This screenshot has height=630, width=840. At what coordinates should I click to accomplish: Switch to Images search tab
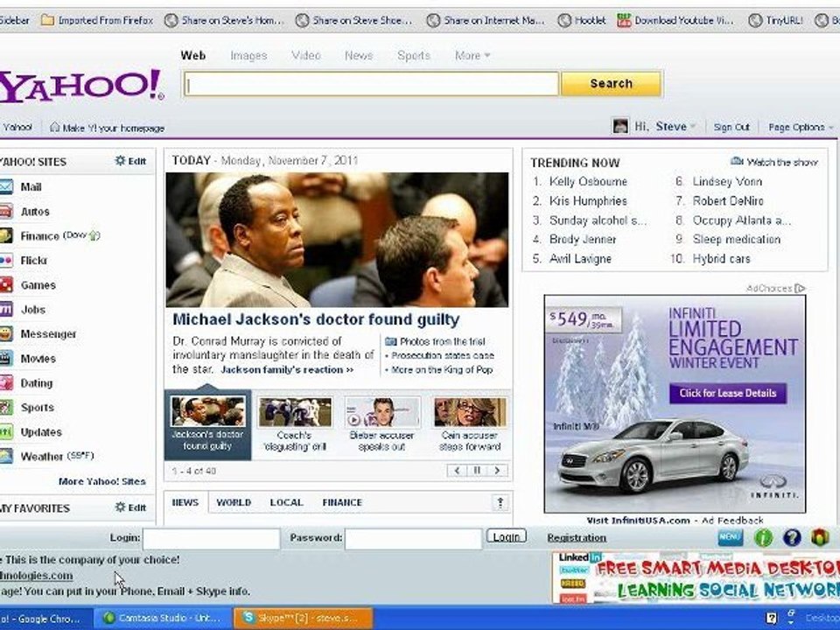click(x=248, y=55)
